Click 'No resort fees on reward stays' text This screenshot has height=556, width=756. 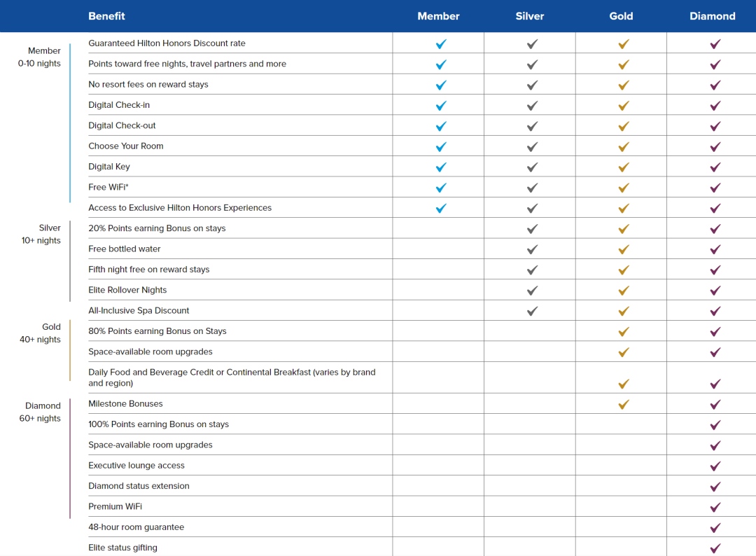pos(148,85)
